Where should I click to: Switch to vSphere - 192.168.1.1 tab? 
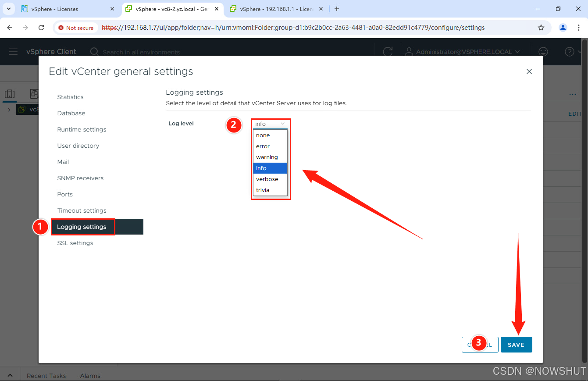(276, 9)
